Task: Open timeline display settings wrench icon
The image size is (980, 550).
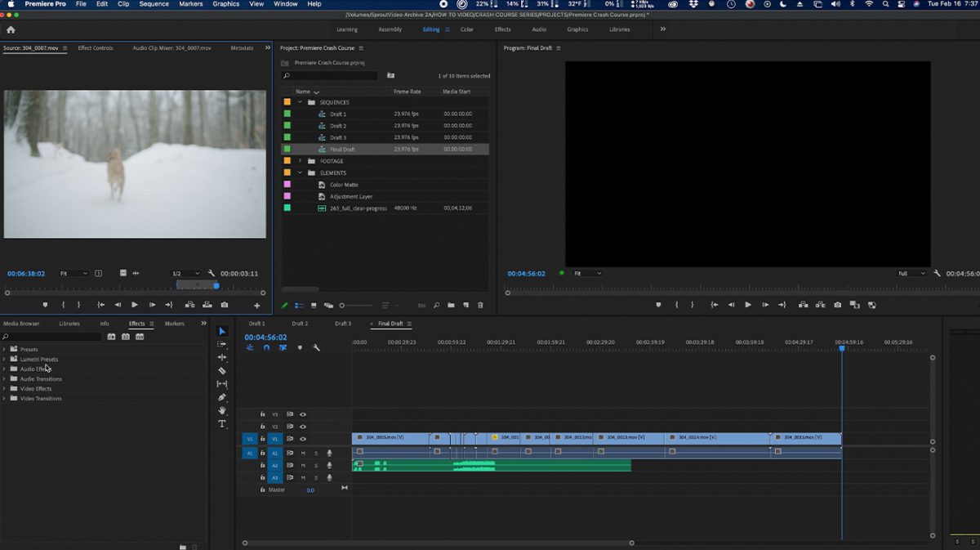Action: pos(316,347)
